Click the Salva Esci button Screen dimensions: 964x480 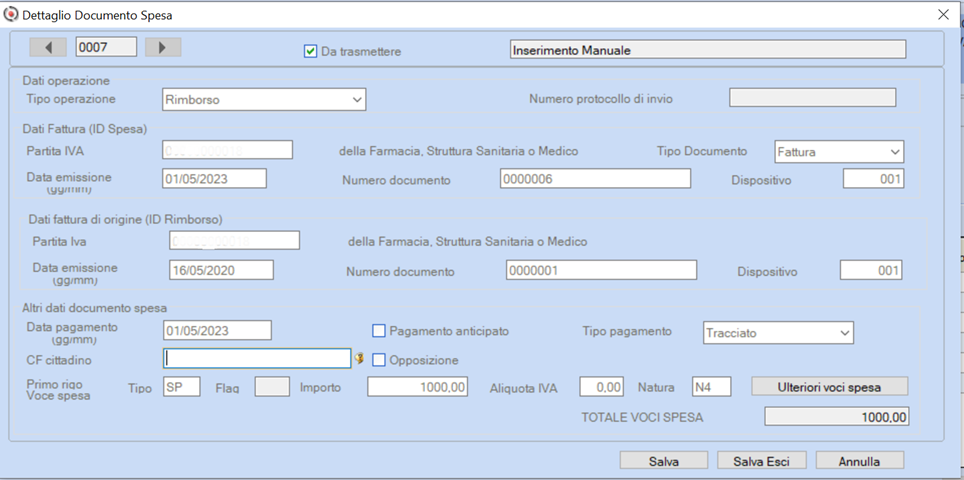(x=761, y=461)
